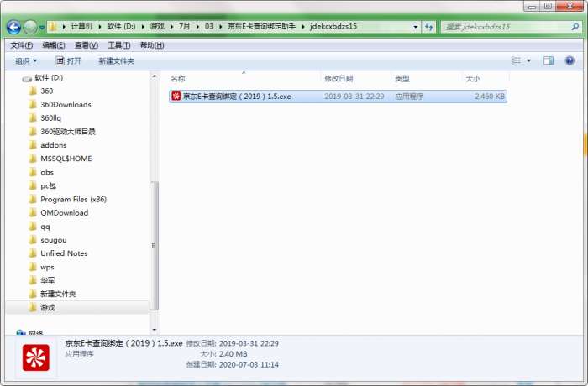Image resolution: width=588 pixels, height=386 pixels.
Task: Open the 组织 dropdown
Action: tap(26, 60)
